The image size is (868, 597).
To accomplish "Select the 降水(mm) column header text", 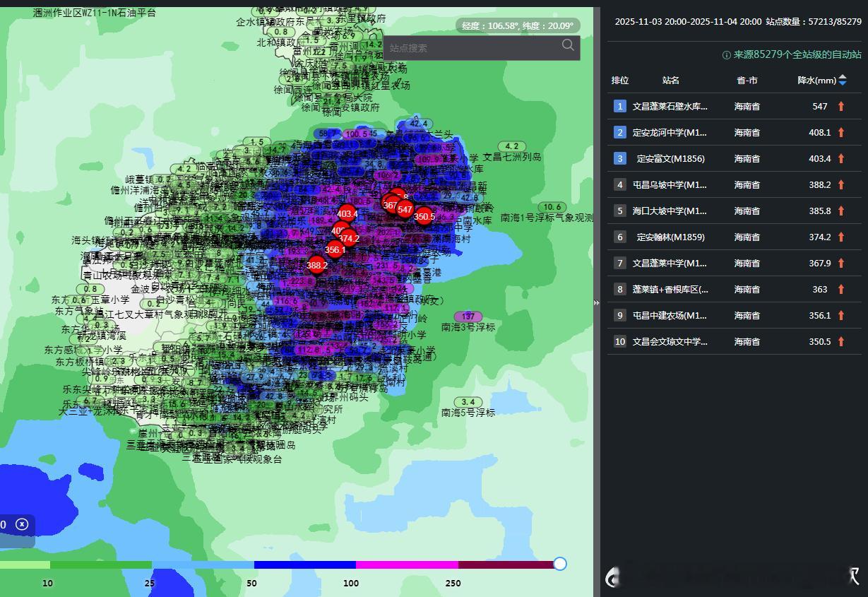I will [816, 81].
